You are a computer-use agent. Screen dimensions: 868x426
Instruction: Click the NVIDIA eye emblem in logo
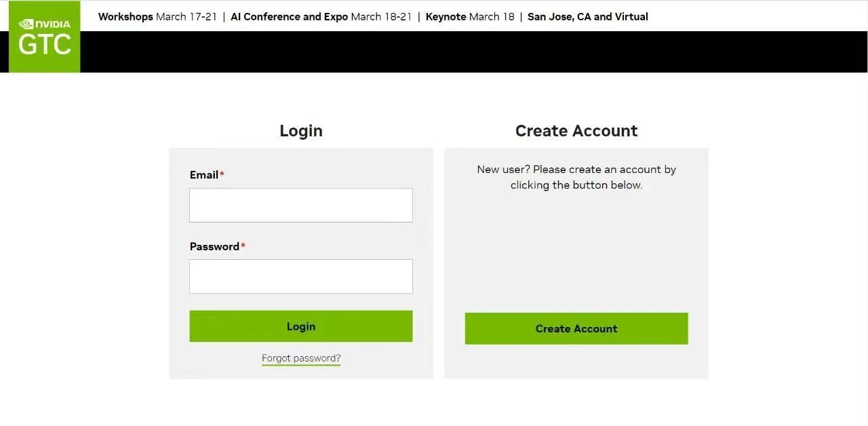(x=26, y=24)
